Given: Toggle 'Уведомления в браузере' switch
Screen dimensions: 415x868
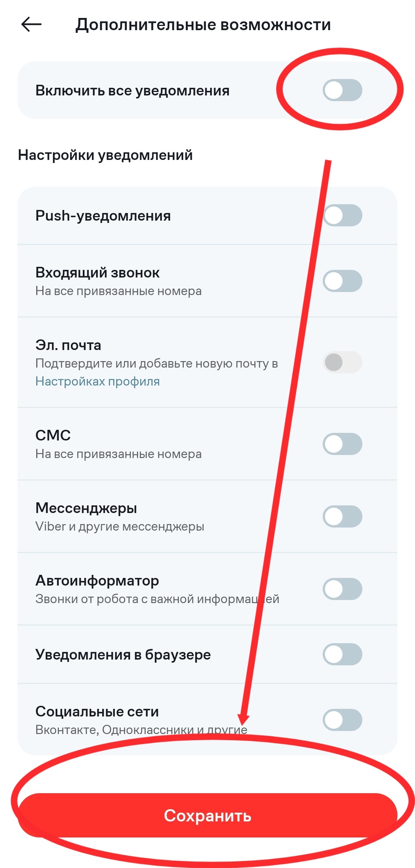Looking at the screenshot, I should (342, 654).
